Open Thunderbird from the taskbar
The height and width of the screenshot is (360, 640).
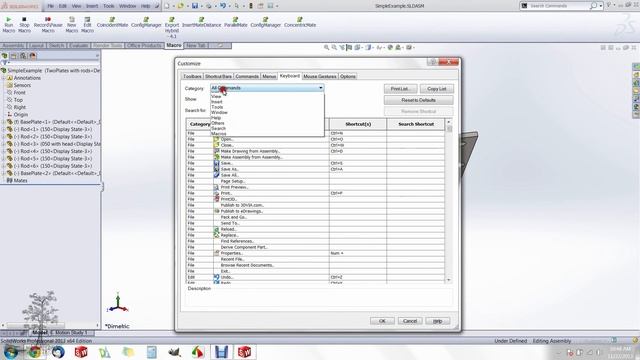point(58,352)
